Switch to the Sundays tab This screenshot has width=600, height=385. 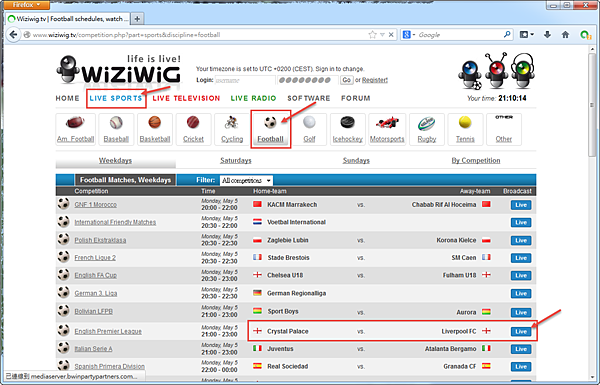(356, 160)
